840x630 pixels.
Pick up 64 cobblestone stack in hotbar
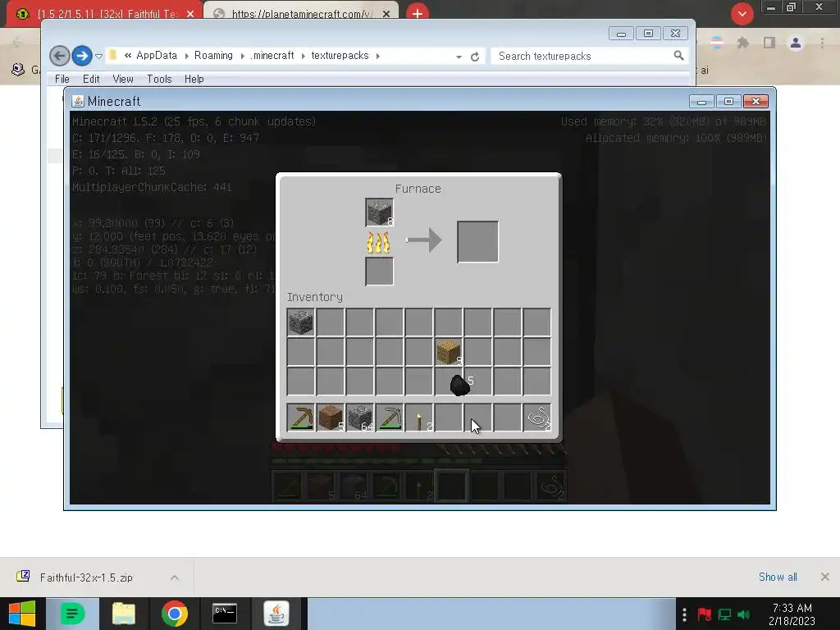[x=359, y=418]
